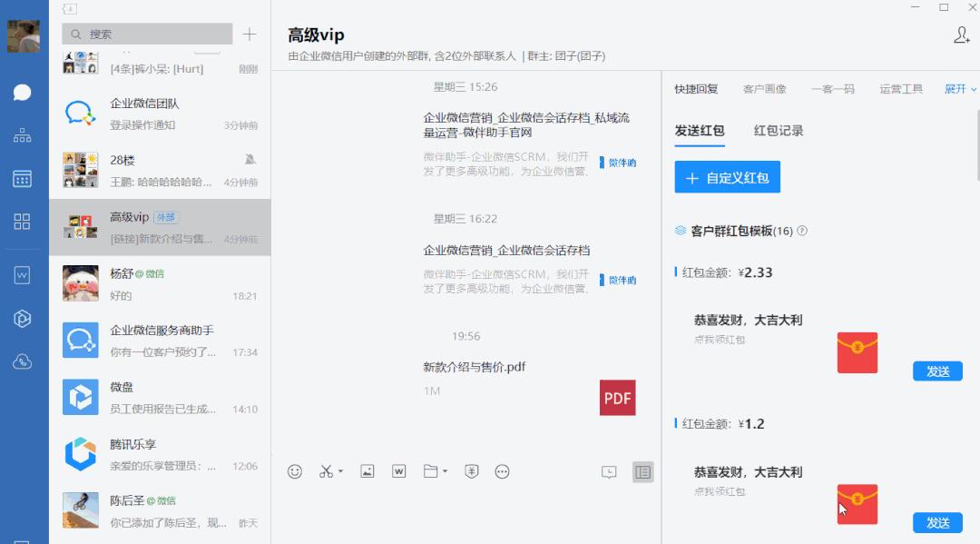The image size is (980, 544).
Task: Open the dropdown arrow next to folder icon
Action: (445, 471)
